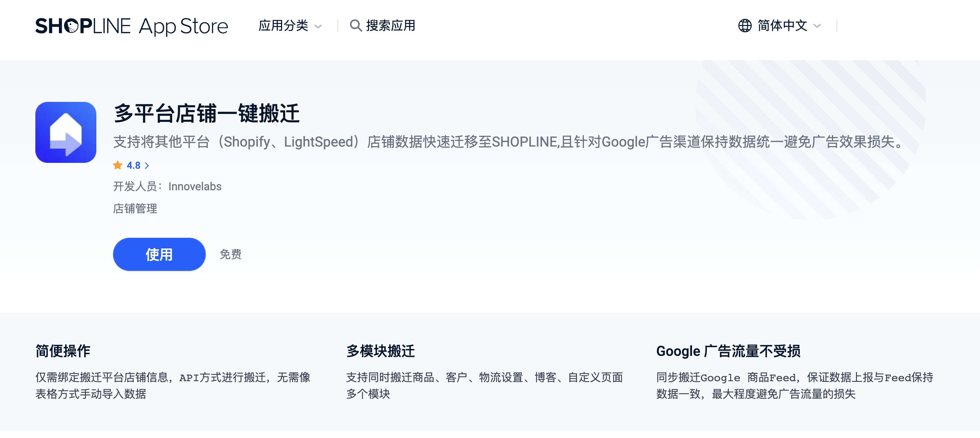This screenshot has width=980, height=438.
Task: Click the chevron next to 4.8 rating
Action: [148, 166]
